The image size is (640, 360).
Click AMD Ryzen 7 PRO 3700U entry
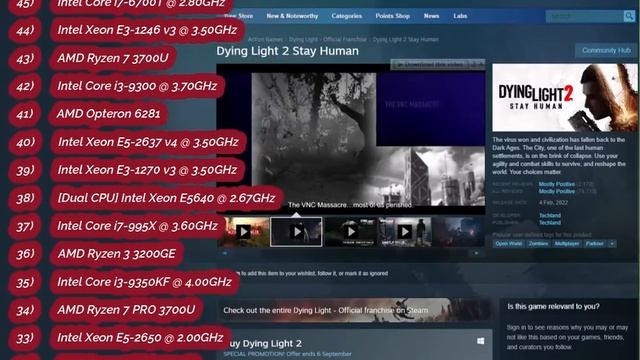(x=126, y=310)
